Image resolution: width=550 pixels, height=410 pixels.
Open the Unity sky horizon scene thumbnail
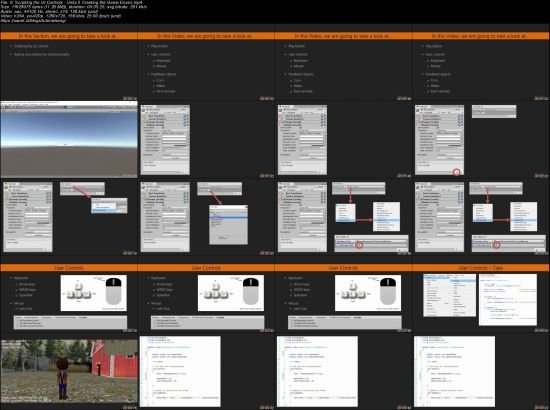[69, 140]
